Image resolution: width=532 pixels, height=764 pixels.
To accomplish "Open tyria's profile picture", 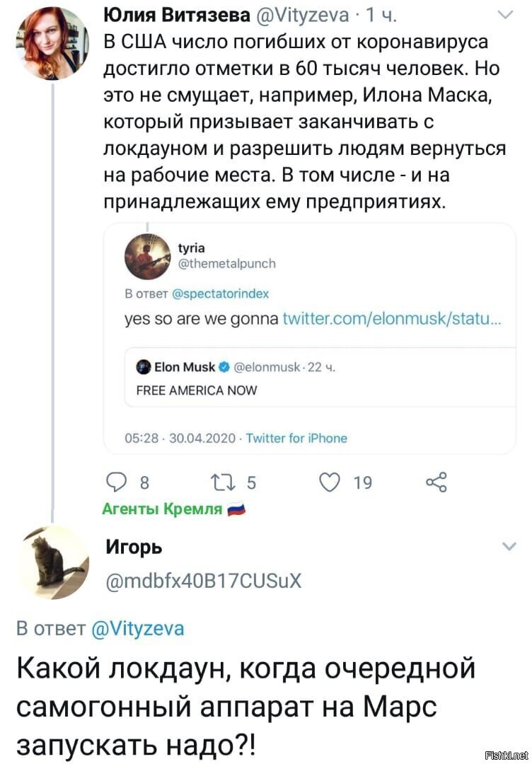I will pos(148,256).
